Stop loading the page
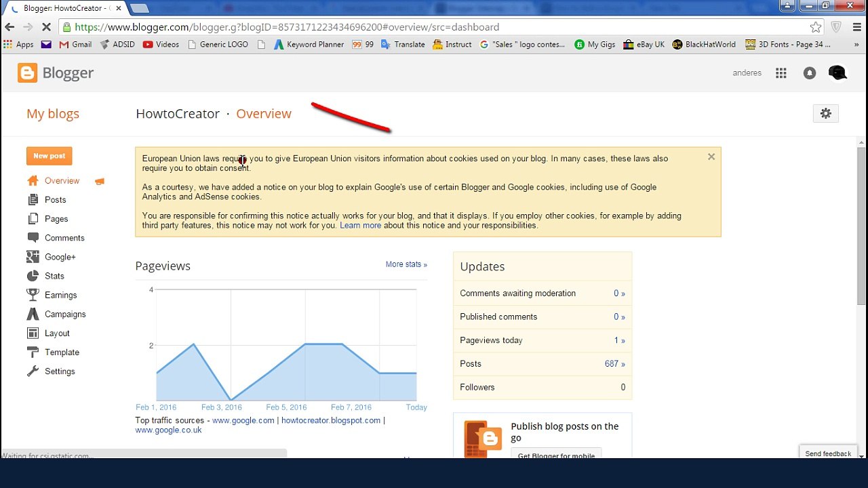 [x=45, y=27]
